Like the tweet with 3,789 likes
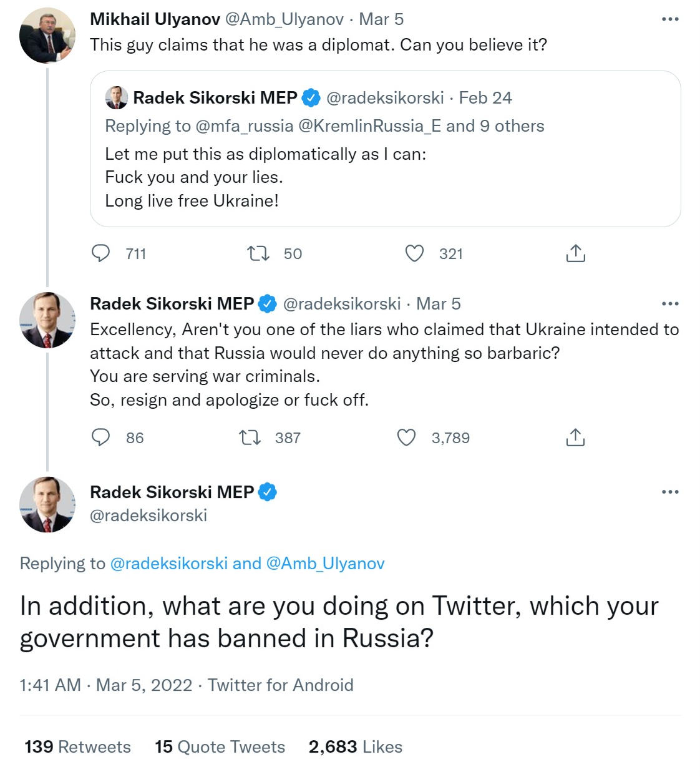Viewport: 700px width, 777px height. (x=406, y=437)
